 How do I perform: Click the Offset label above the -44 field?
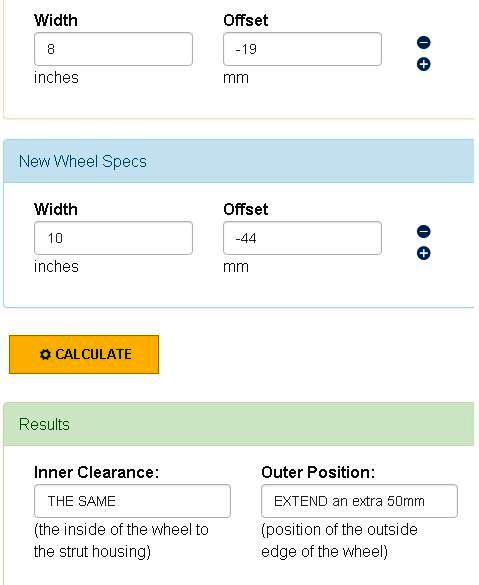click(246, 209)
